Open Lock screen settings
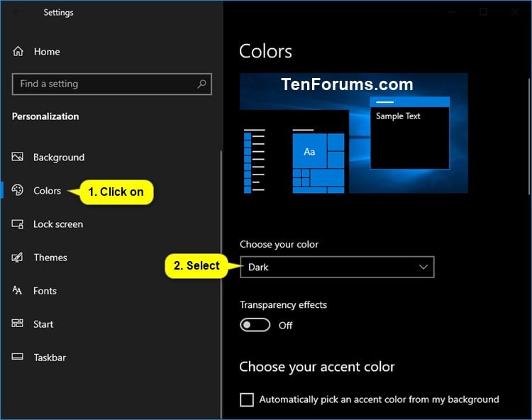 (58, 224)
